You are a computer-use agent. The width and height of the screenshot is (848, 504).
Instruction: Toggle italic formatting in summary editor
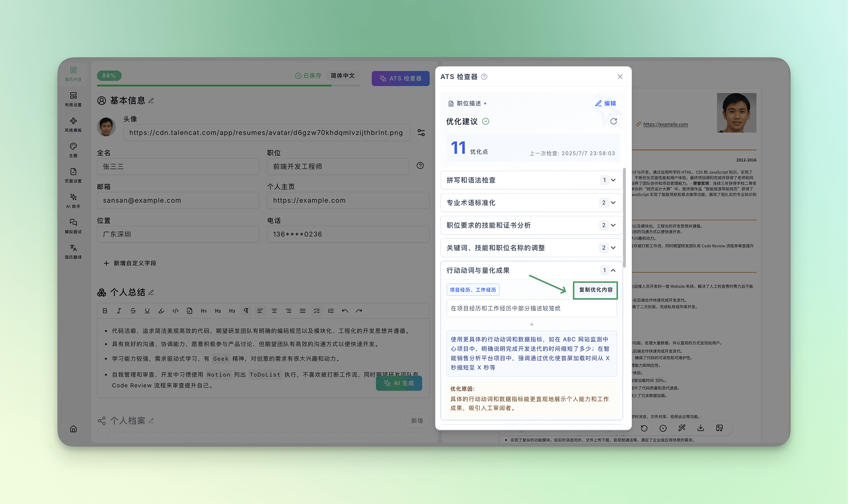tap(119, 311)
